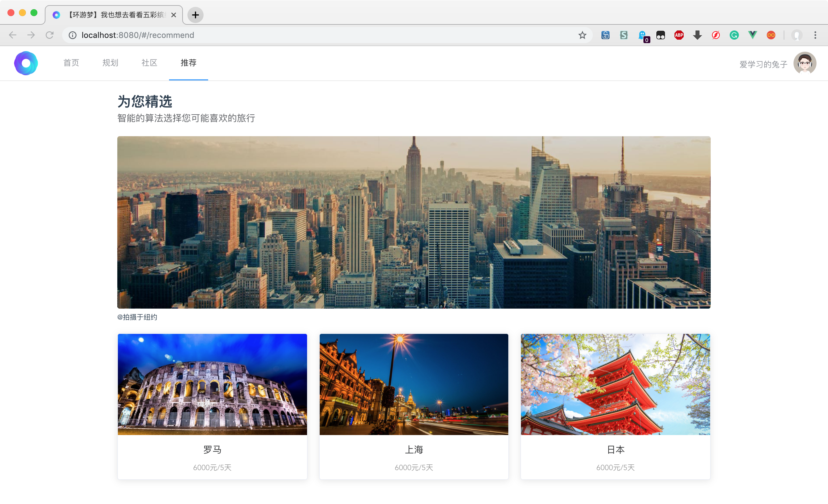Bookmark this page with the star icon
The image size is (828, 504).
tap(582, 35)
